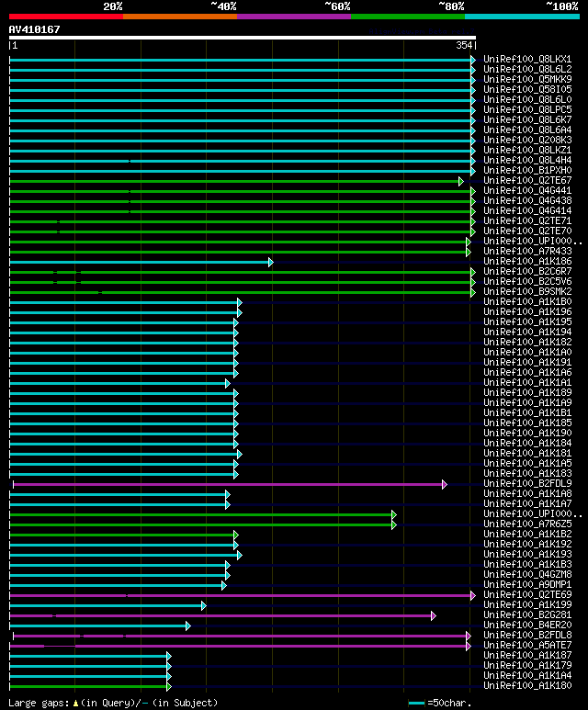The width and height of the screenshot is (588, 710).
Task: Select label UniRef100_A5ATE7
Action: point(527,646)
